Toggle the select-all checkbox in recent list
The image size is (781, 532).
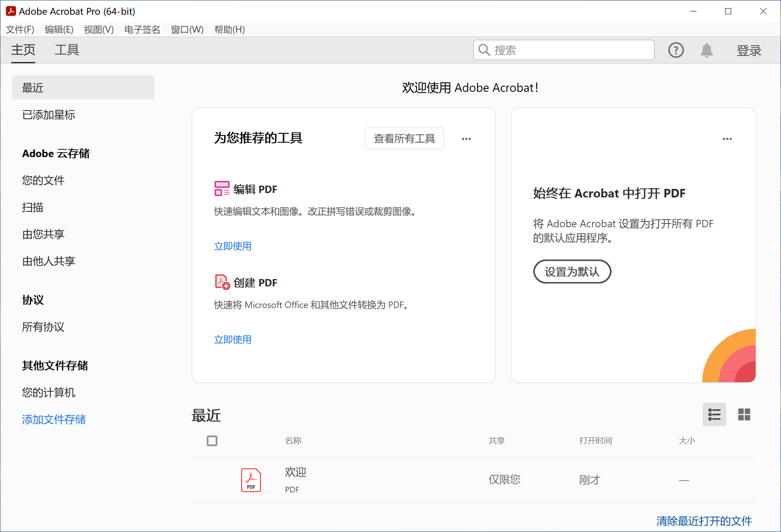[212, 441]
